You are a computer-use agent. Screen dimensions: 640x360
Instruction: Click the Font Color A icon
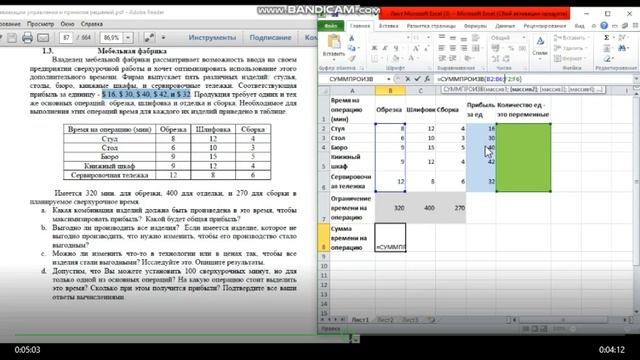pyautogui.click(x=411, y=58)
